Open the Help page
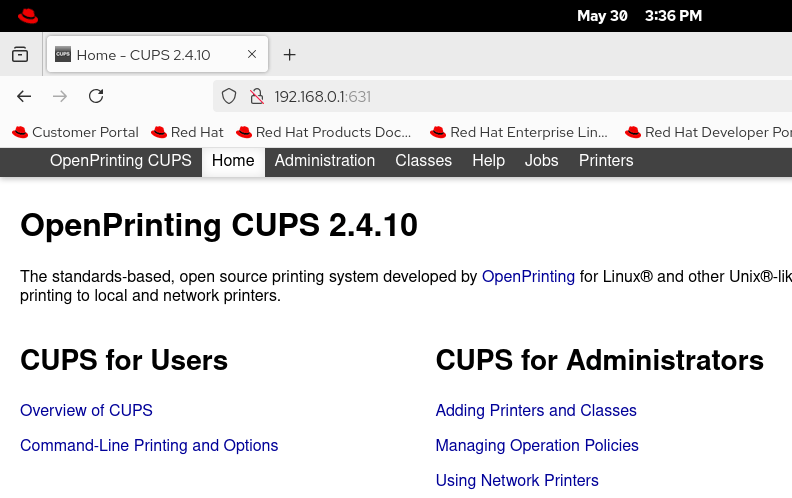 click(x=488, y=161)
